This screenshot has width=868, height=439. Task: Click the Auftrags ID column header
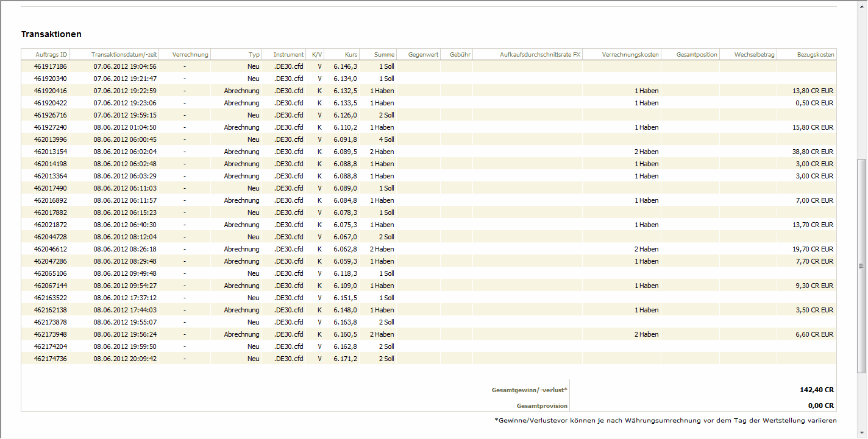coord(51,55)
